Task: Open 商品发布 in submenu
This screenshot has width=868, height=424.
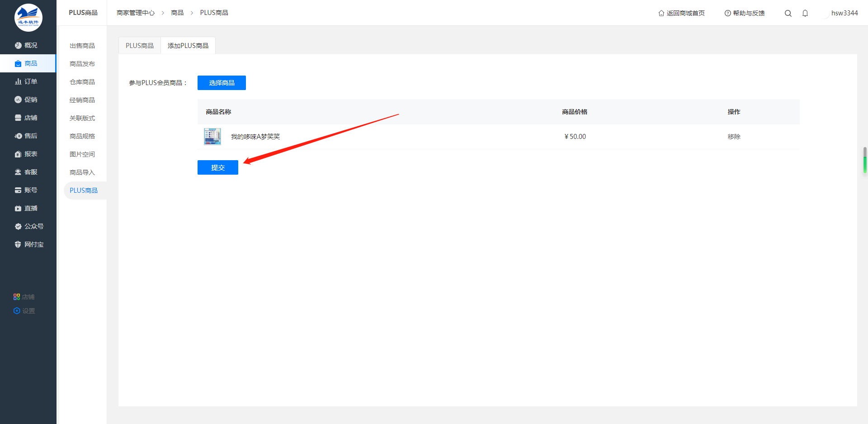Action: click(82, 64)
